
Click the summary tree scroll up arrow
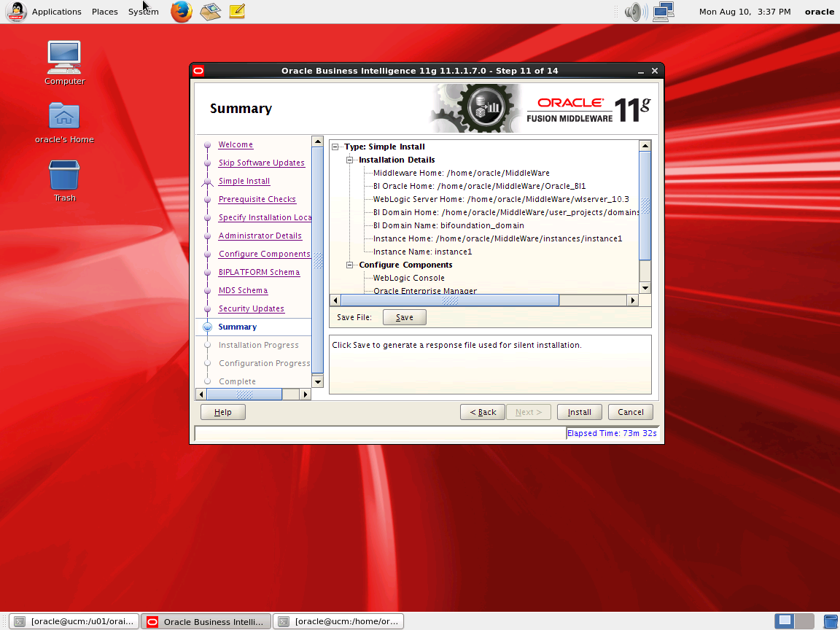pos(645,146)
